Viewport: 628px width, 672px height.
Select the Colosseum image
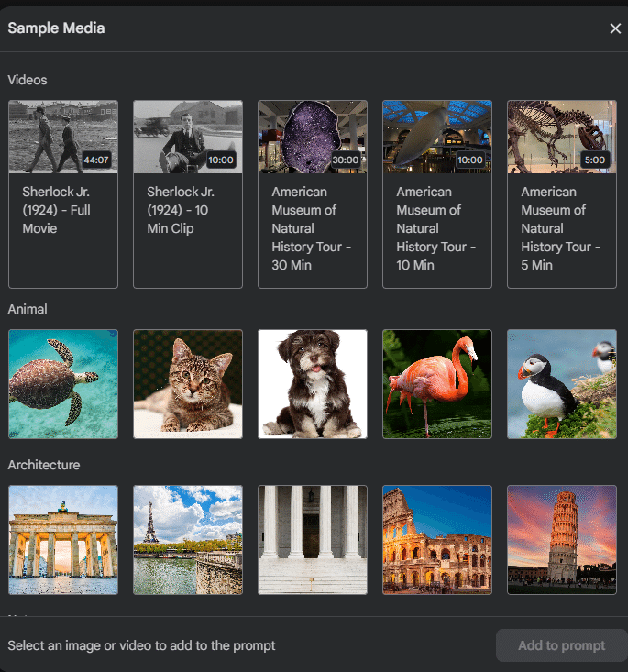[x=437, y=540]
